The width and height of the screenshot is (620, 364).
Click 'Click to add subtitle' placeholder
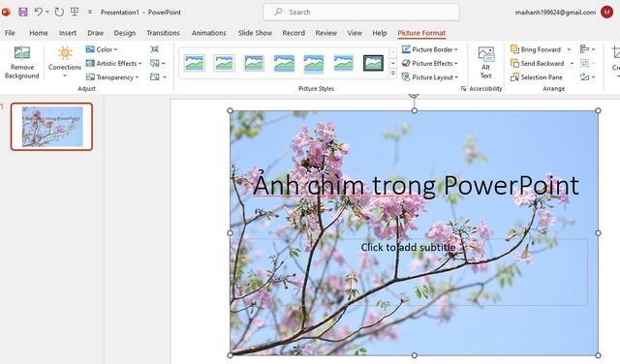[408, 248]
